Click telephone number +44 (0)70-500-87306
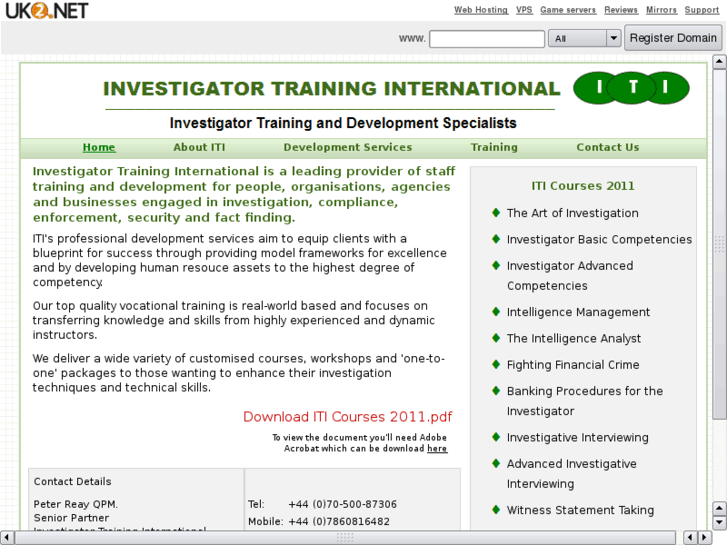Screen dimensions: 727x545 (343, 504)
